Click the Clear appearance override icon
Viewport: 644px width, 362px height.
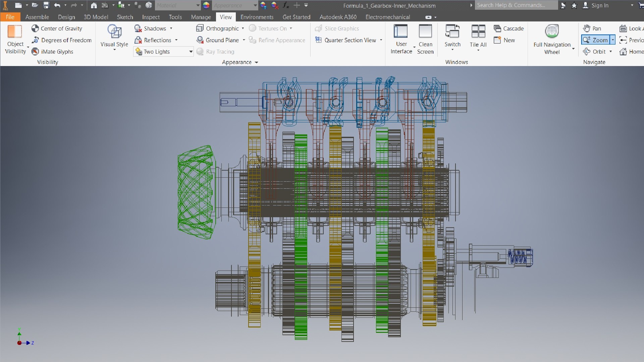275,5
